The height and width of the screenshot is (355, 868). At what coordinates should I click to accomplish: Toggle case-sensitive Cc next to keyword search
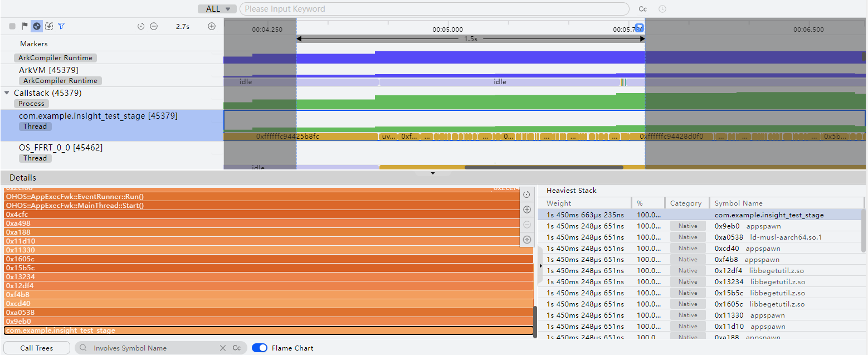pos(642,9)
